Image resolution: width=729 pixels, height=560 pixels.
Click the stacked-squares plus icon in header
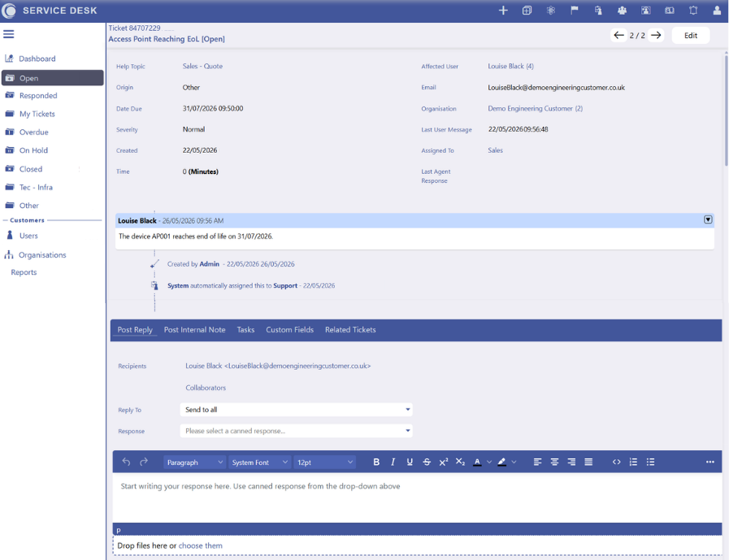[527, 11]
